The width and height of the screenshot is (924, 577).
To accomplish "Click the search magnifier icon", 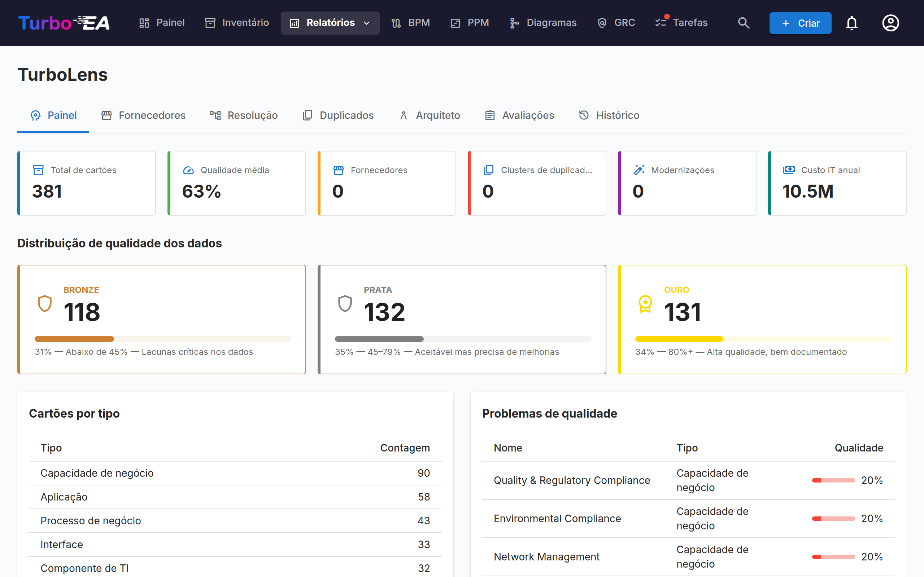I will [x=744, y=23].
